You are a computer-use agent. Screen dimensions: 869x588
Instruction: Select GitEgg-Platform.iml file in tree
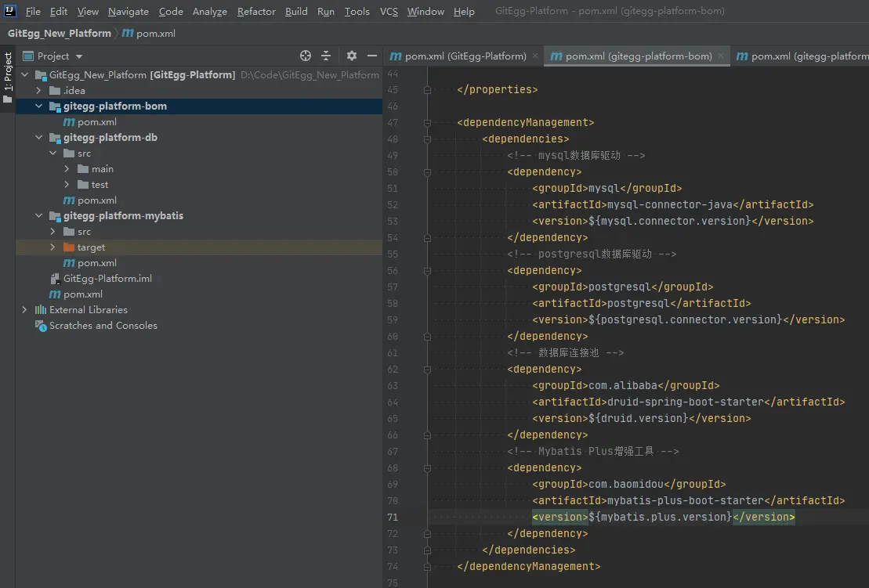[107, 279]
